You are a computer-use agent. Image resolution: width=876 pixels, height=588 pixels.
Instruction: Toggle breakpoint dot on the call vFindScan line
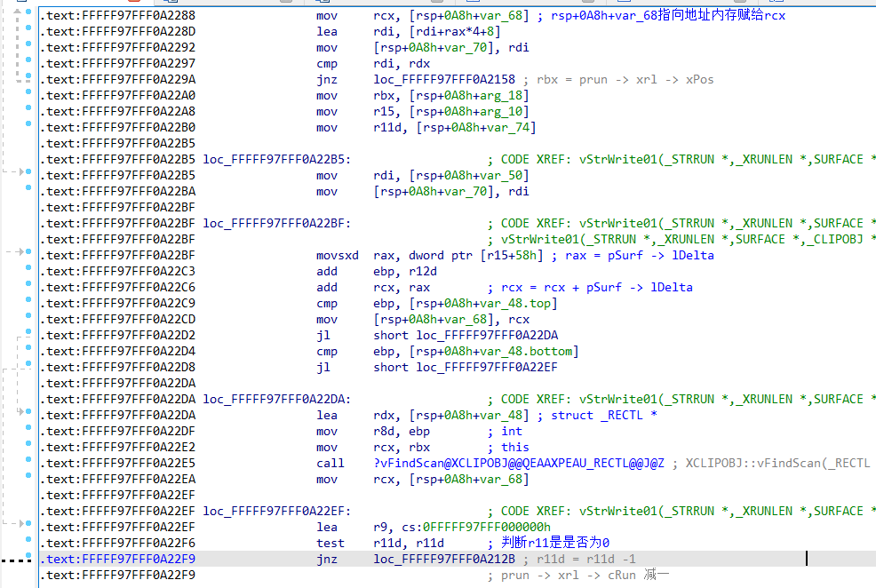click(x=29, y=463)
